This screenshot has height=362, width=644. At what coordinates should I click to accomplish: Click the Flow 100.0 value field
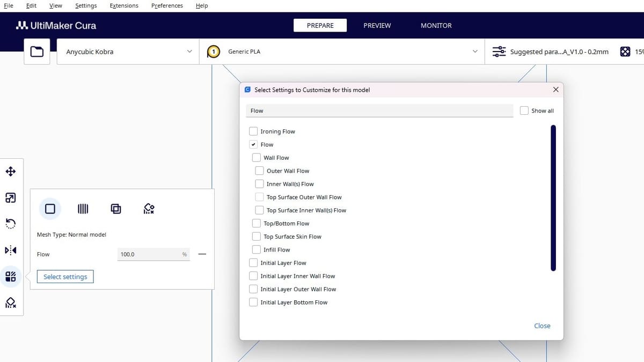[153, 254]
